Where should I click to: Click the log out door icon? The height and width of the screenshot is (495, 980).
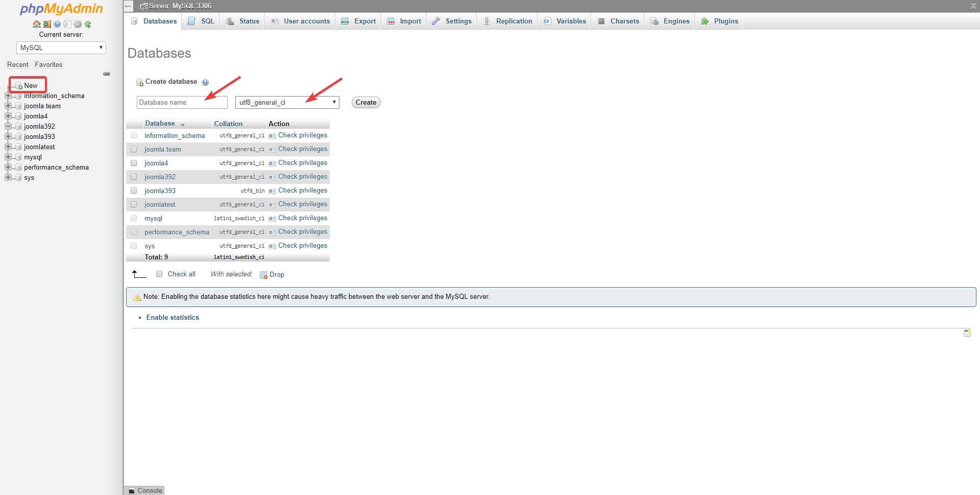(47, 24)
